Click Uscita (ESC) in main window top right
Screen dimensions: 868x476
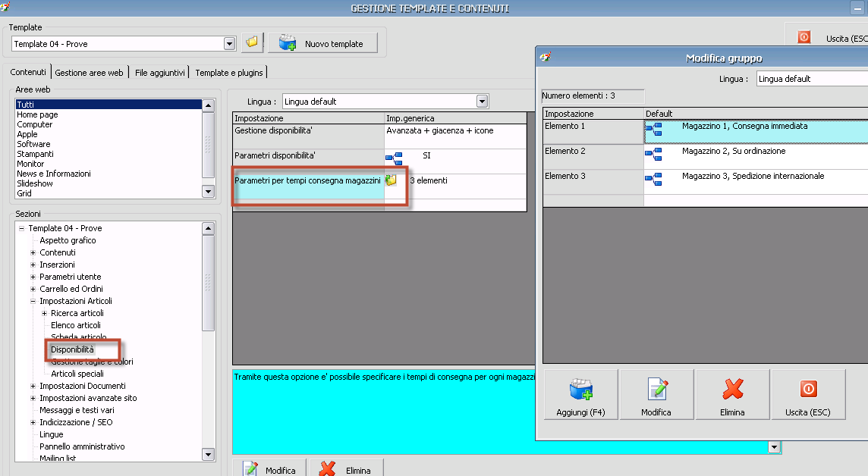[x=827, y=38]
